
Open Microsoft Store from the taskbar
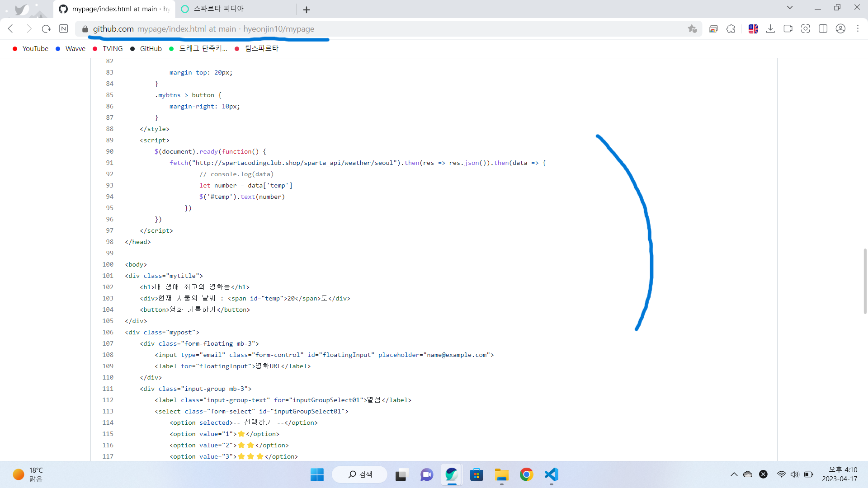(x=476, y=474)
